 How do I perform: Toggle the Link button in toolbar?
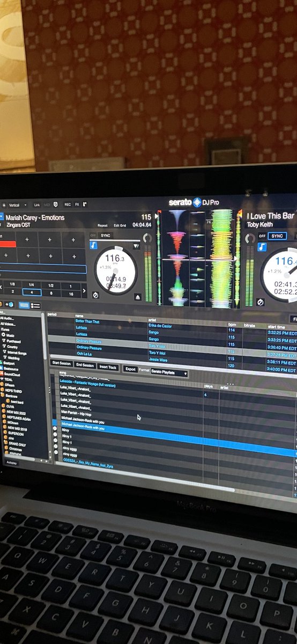point(37,204)
